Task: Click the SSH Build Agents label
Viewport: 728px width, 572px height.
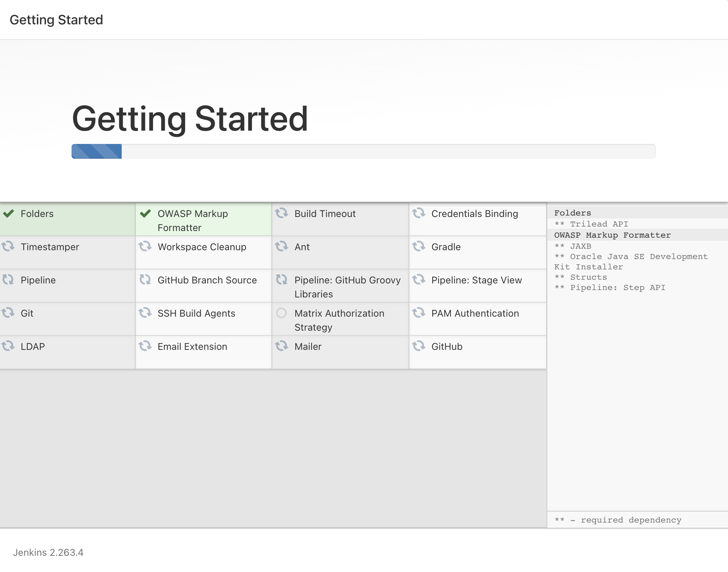Action: 196,313
